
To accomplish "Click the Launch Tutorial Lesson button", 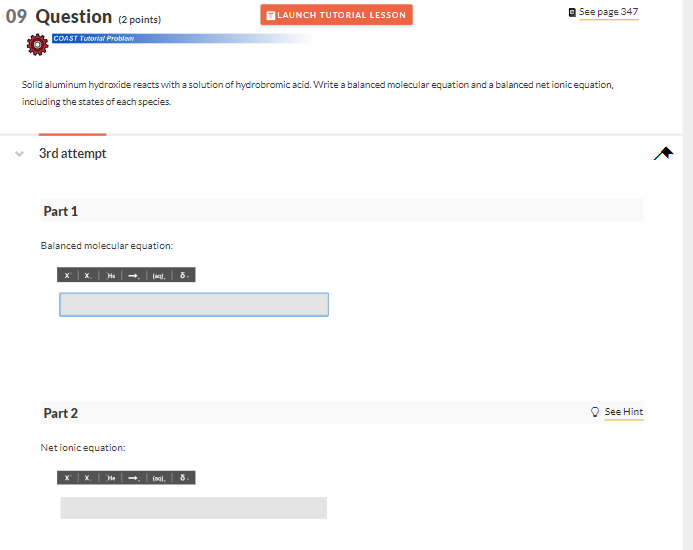I will click(336, 15).
